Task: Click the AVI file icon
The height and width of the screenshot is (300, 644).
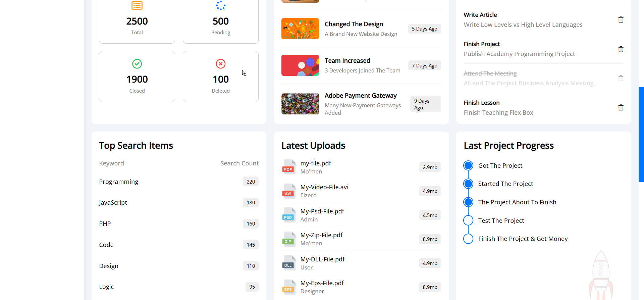Action: [288, 191]
